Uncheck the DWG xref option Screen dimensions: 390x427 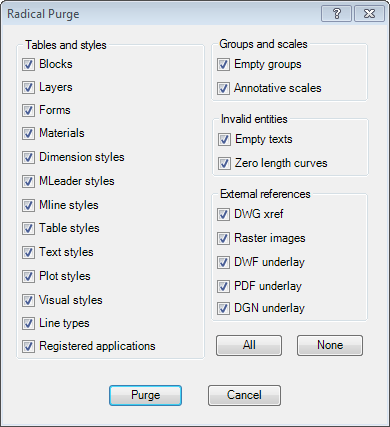223,214
